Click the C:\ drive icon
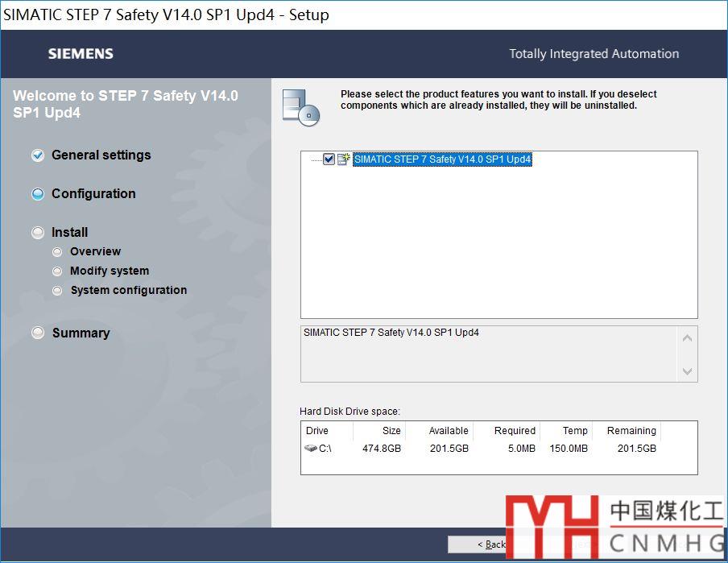 coord(311,449)
